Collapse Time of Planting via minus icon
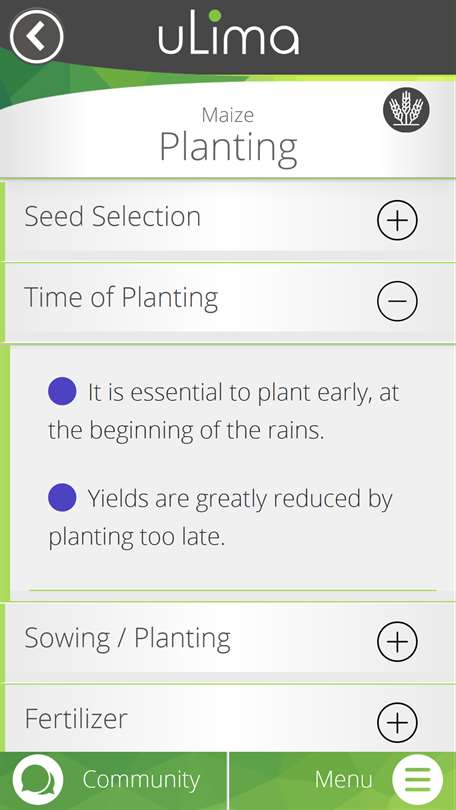 pyautogui.click(x=397, y=301)
